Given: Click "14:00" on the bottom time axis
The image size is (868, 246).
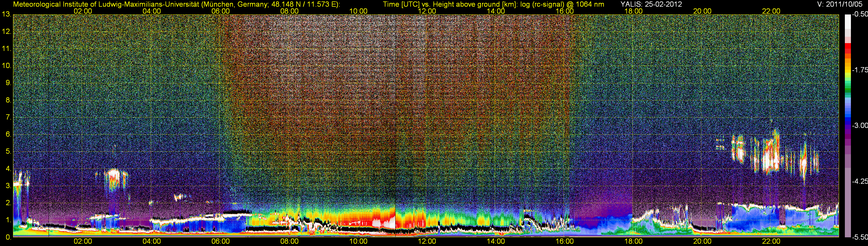Looking at the screenshot, I should [496, 242].
